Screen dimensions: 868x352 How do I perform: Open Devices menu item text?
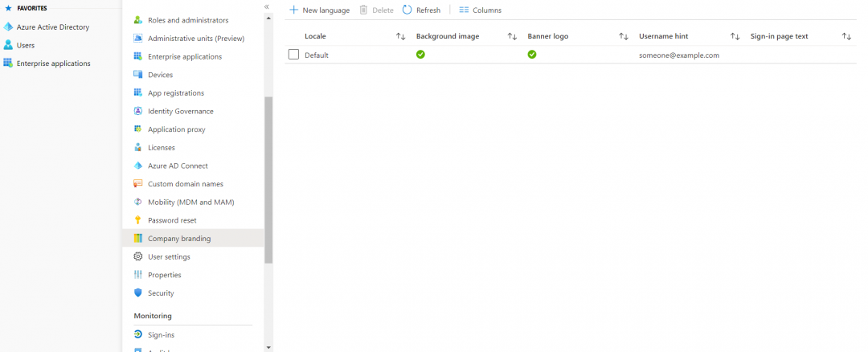(161, 75)
